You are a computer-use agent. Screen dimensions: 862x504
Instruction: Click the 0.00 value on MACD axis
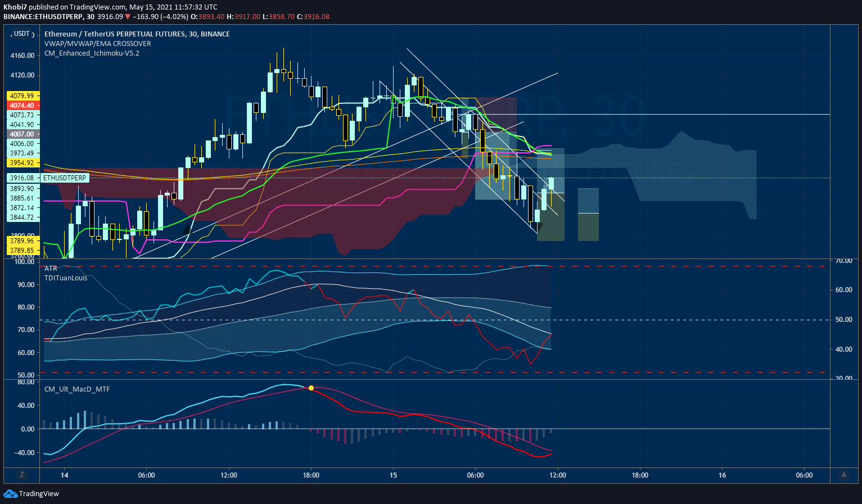[x=28, y=429]
